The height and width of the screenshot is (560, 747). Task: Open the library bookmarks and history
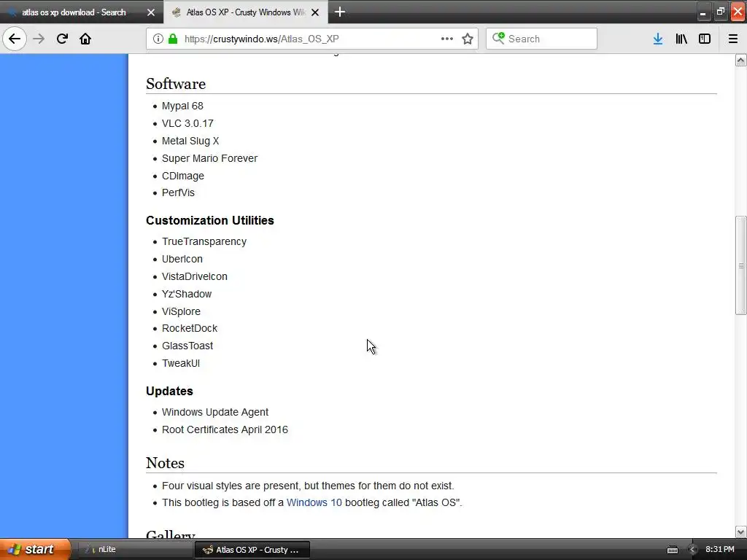pyautogui.click(x=681, y=39)
